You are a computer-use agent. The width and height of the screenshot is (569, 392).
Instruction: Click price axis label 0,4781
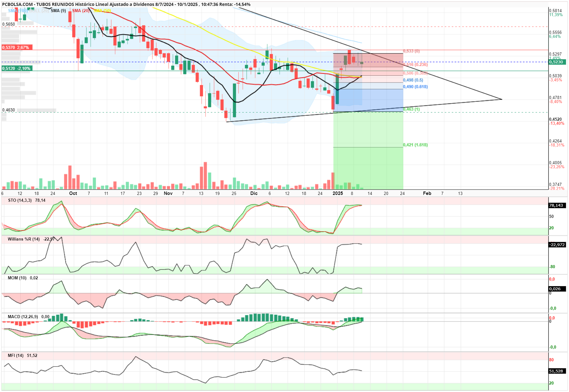click(x=555, y=97)
